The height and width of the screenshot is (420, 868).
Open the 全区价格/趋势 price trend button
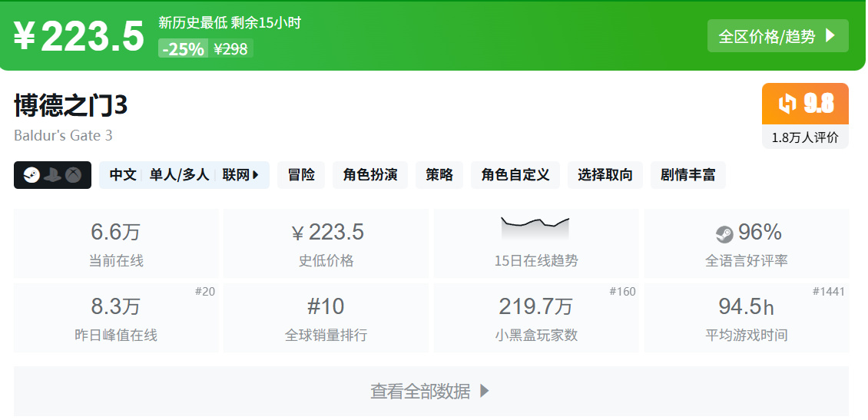[778, 36]
